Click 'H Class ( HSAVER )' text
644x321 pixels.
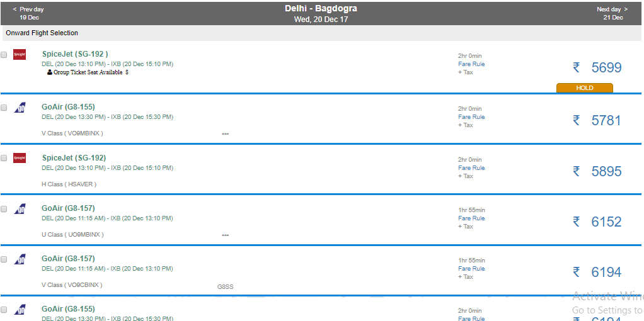pos(69,184)
